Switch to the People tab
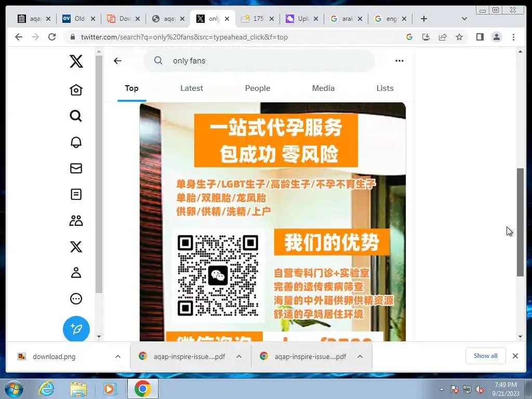 (x=258, y=88)
